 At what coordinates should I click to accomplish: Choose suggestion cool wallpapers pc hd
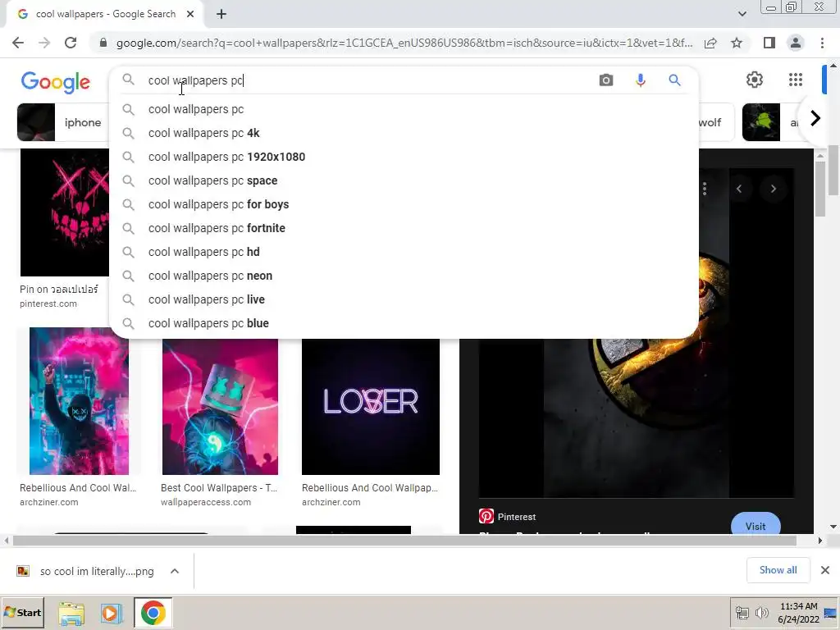[x=404, y=252]
